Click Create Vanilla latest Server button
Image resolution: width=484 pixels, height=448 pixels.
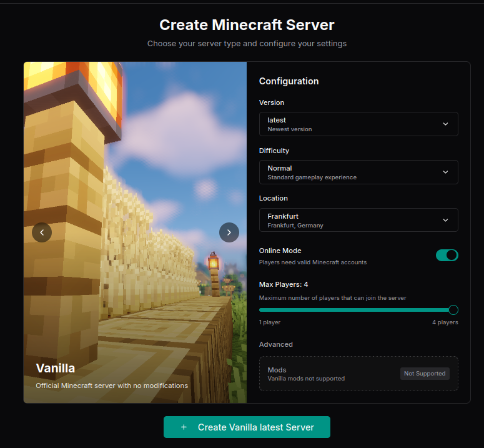click(247, 427)
